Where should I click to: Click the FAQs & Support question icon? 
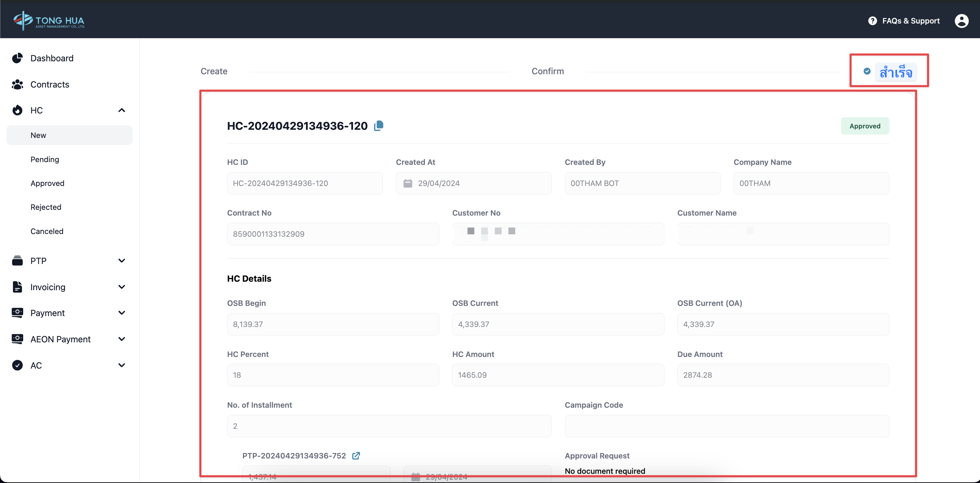click(872, 21)
